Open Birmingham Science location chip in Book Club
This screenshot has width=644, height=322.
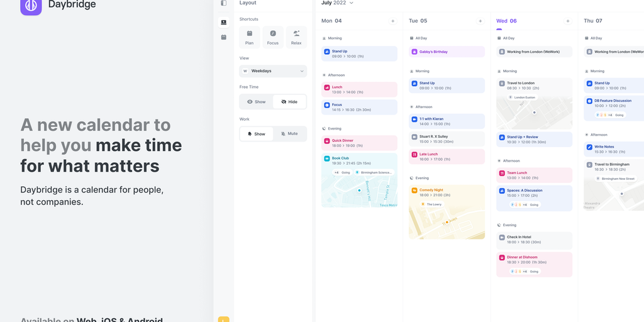click(374, 172)
